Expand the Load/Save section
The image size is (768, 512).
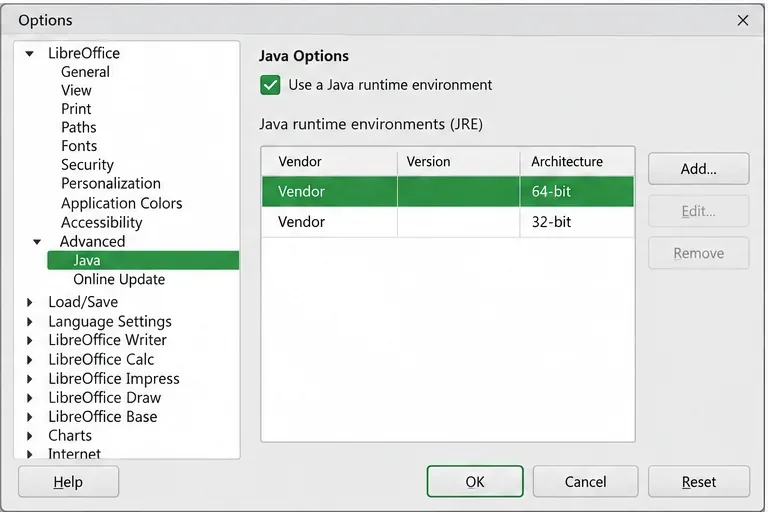(30, 302)
